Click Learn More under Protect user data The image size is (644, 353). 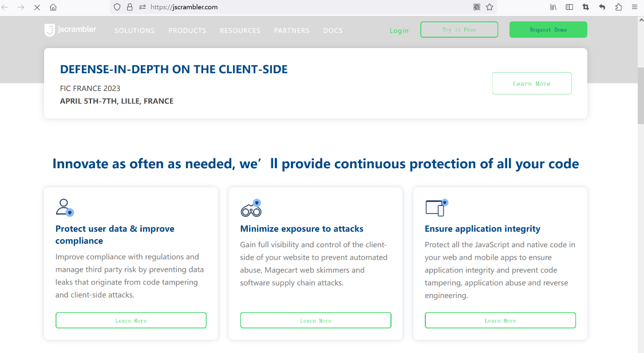131,320
